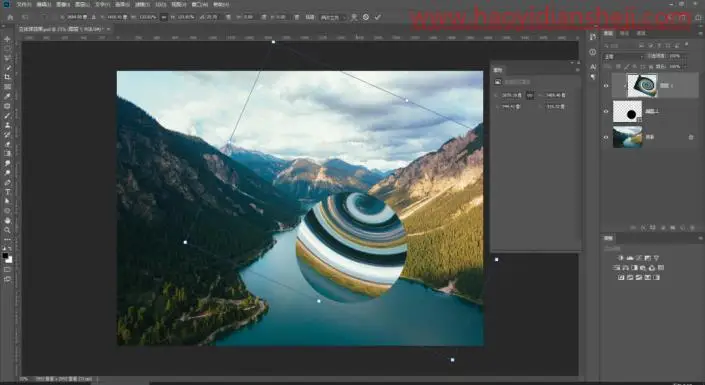Set the background color swatch

click(9, 260)
